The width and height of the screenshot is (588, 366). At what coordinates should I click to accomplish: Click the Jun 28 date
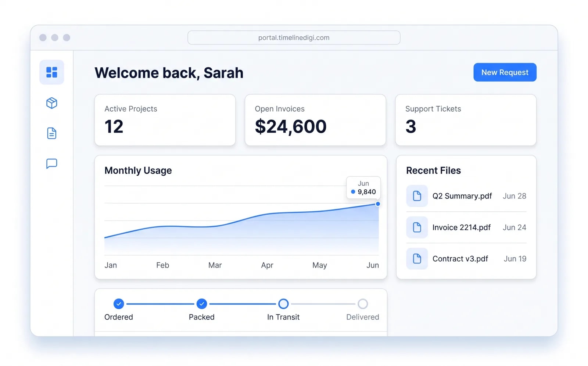click(x=514, y=196)
